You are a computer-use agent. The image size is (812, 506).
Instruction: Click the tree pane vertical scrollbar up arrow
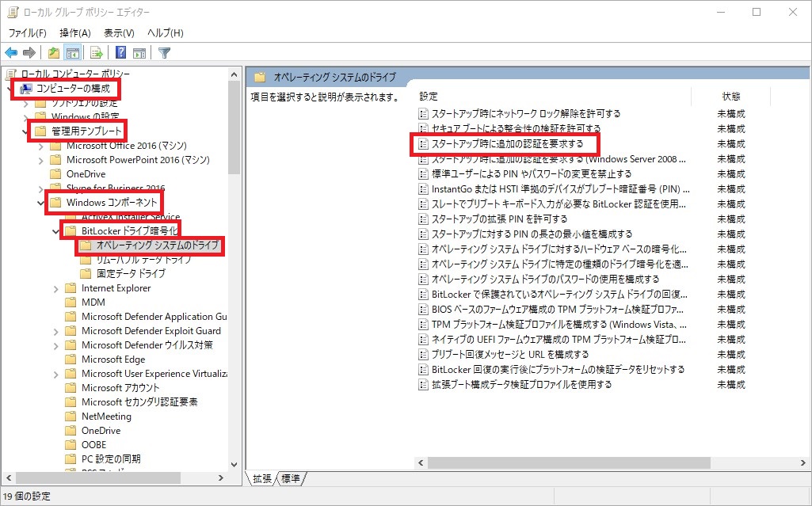tap(234, 74)
